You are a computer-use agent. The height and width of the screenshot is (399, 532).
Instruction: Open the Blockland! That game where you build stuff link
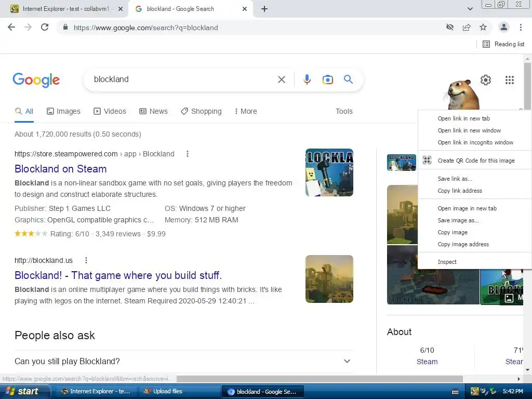click(x=118, y=275)
